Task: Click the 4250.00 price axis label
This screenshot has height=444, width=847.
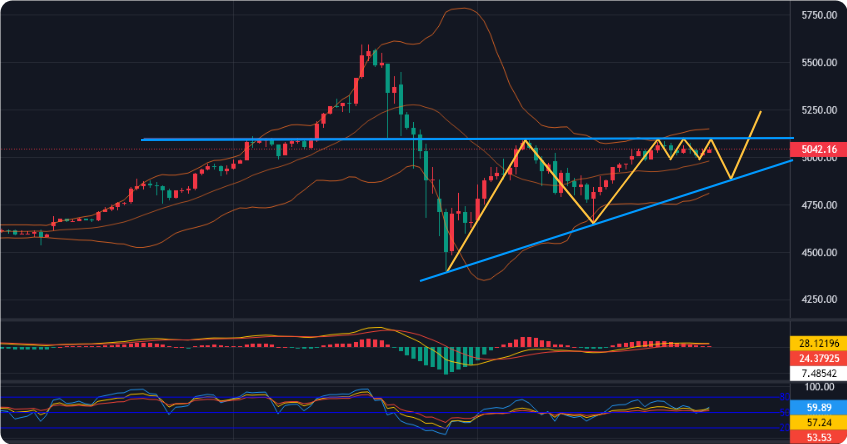Action: 817,299
